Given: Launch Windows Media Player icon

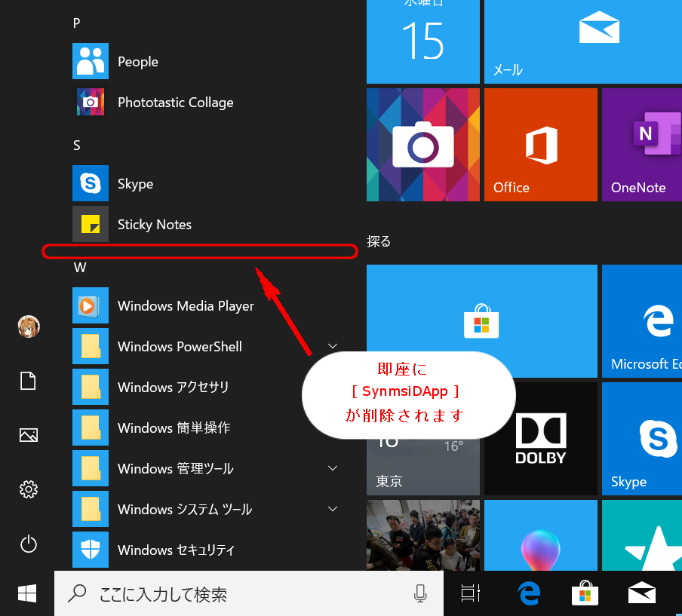Looking at the screenshot, I should coord(91,305).
